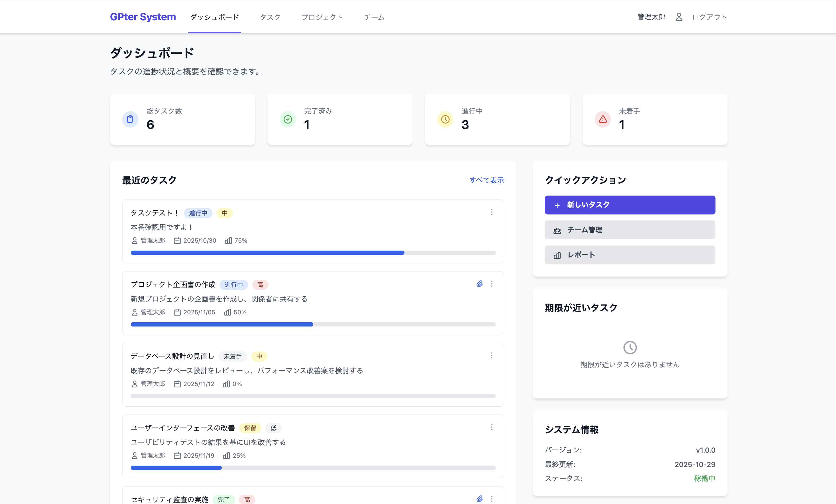Click the すべて表示 link

point(487,180)
